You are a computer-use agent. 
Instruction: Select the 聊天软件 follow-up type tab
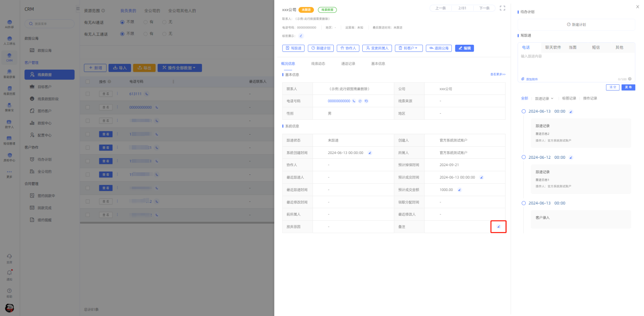pyautogui.click(x=552, y=47)
